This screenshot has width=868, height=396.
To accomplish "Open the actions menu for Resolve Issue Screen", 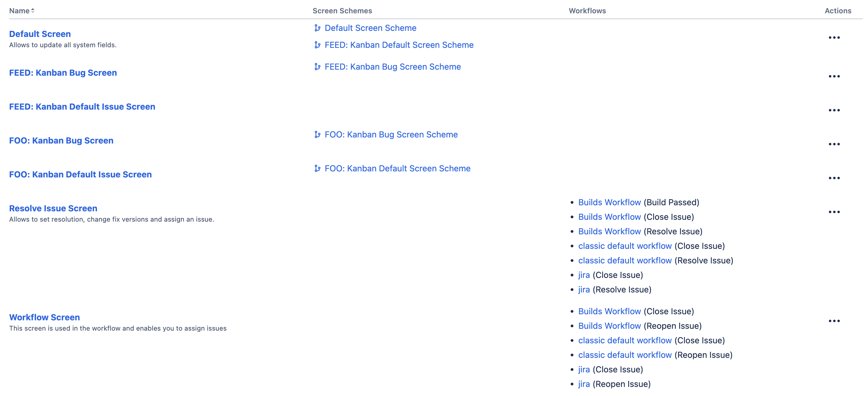I will tap(834, 211).
